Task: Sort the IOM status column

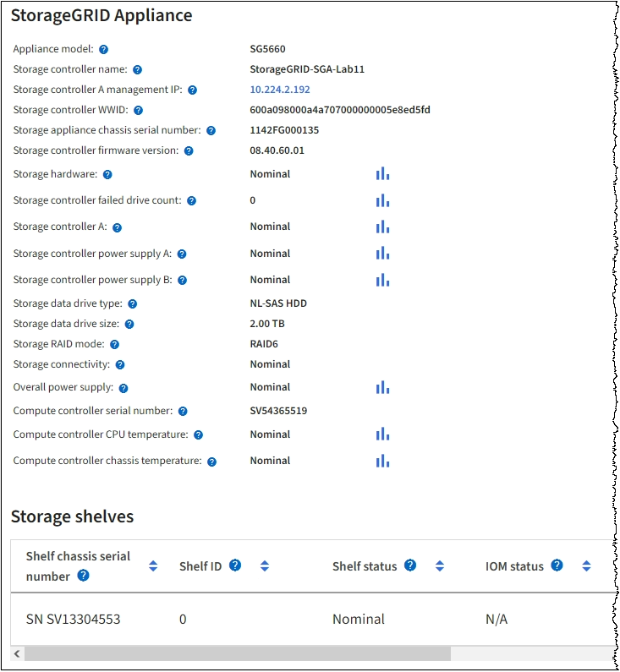Action: pos(586,566)
